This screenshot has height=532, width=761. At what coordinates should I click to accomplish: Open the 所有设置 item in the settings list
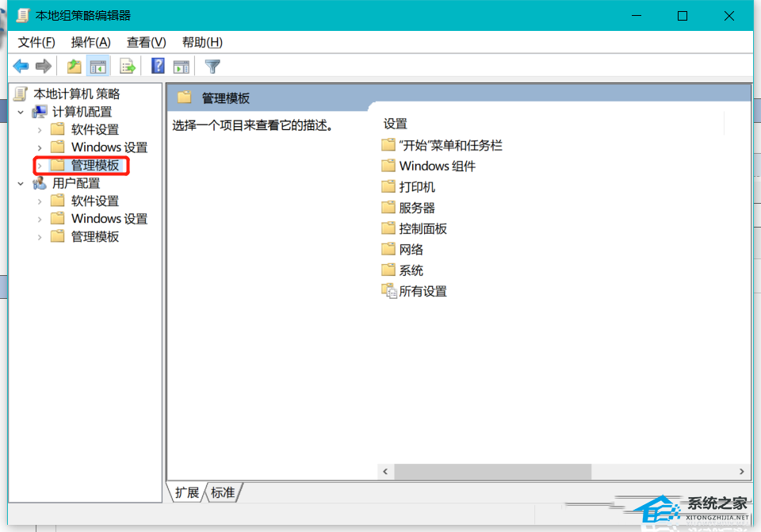(x=423, y=291)
